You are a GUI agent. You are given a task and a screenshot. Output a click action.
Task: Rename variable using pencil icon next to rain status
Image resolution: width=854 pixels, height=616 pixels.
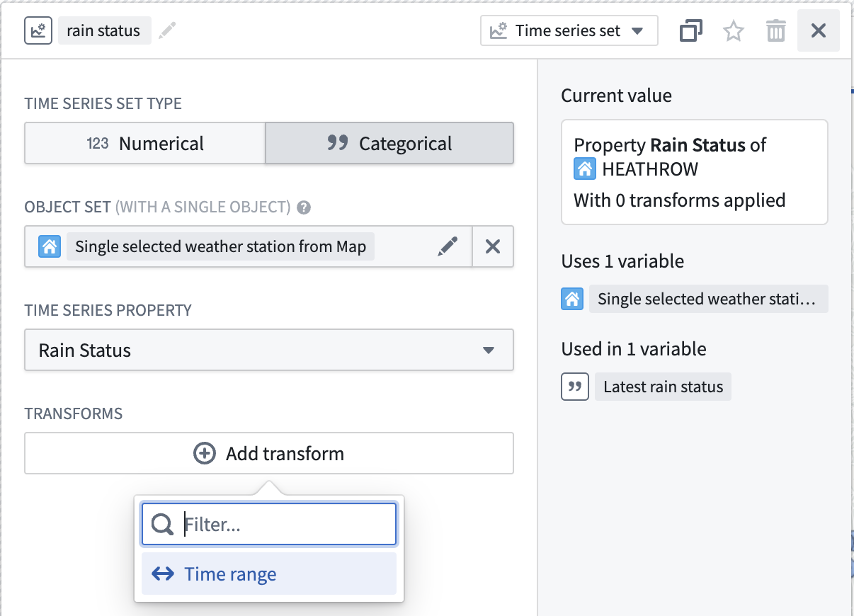point(167,31)
